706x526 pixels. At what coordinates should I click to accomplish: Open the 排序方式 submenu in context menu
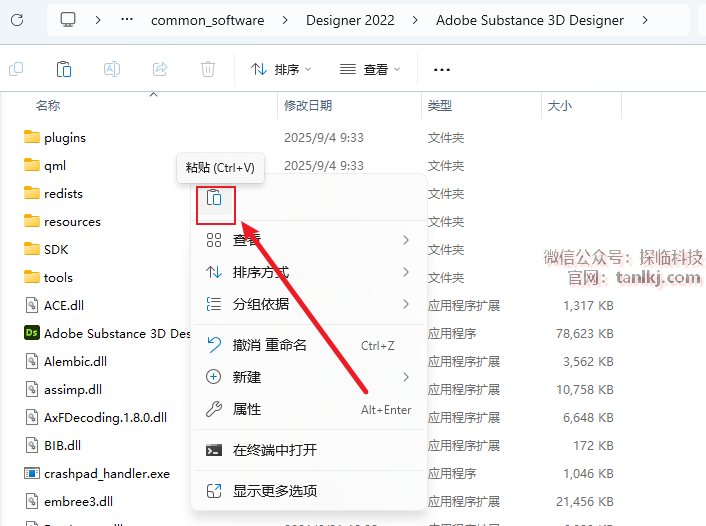(x=308, y=272)
